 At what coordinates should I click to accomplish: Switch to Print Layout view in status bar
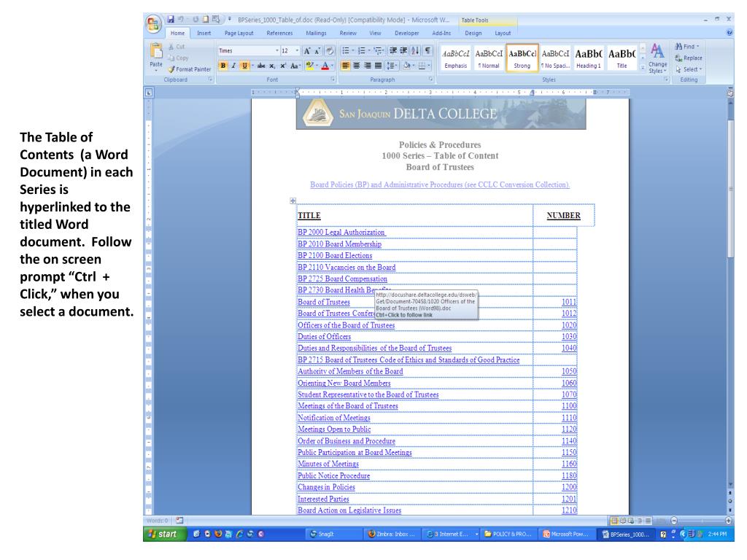[614, 521]
